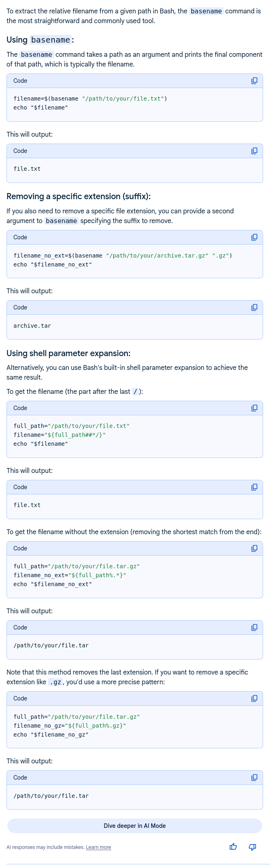Viewport: 270px width, 868px height.
Task: Click the "Using basename:" heading
Action: pyautogui.click(x=40, y=40)
